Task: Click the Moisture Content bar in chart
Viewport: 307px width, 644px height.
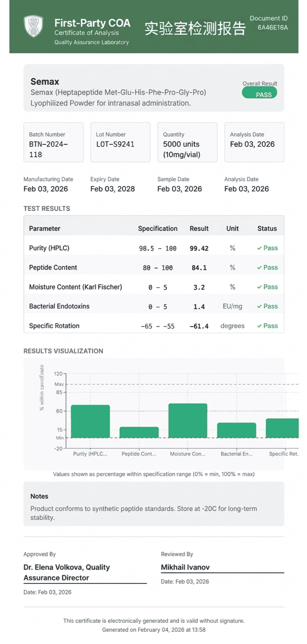Action: point(188,421)
